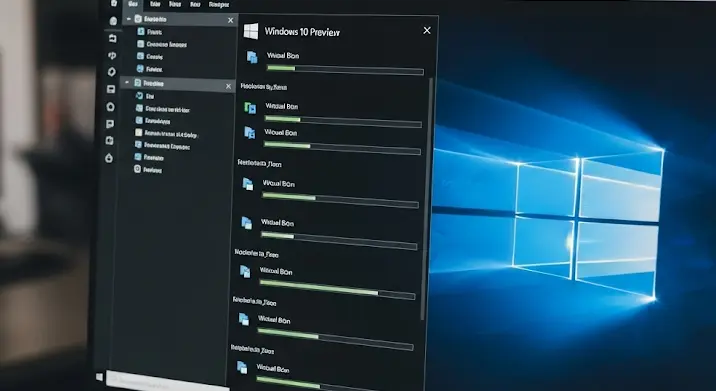Switch to the highlighted first tab in the top row

click(133, 4)
